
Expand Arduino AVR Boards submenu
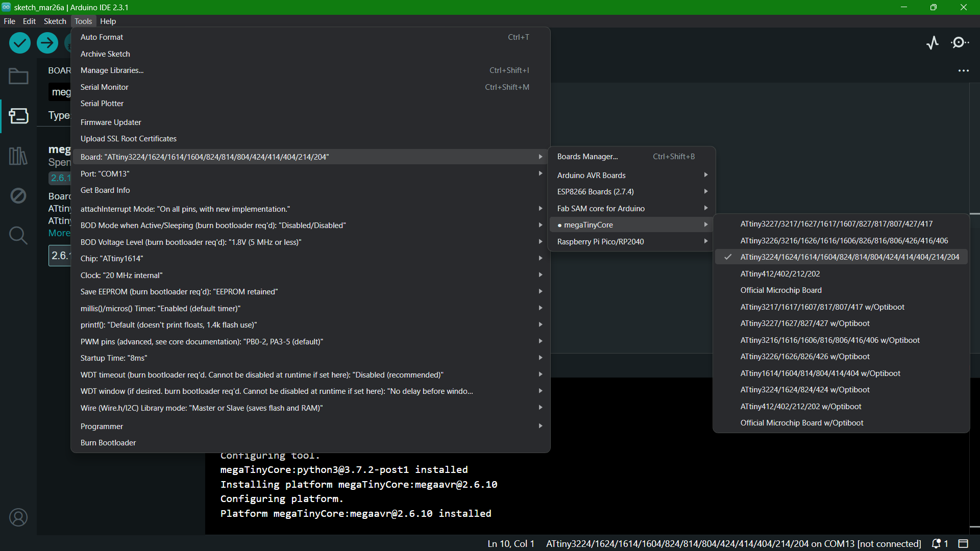[631, 176]
